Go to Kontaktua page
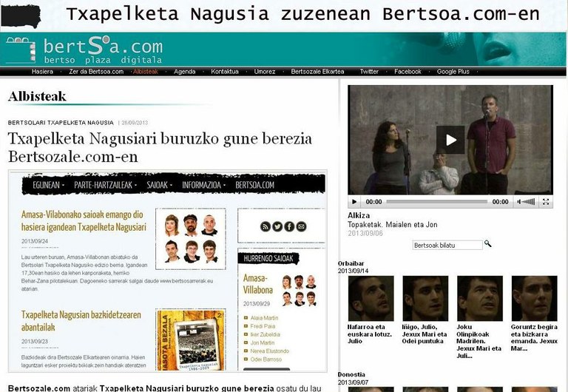Screen dimensions: 568x392 coord(225,72)
